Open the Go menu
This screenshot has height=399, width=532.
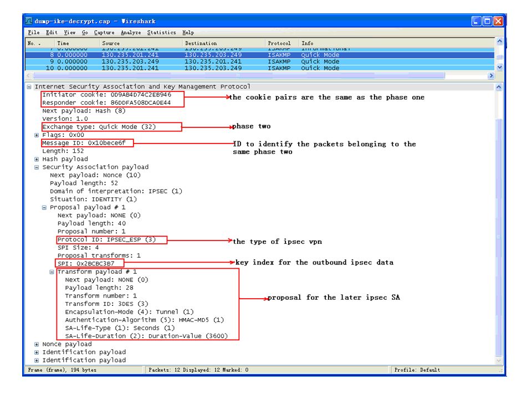pyautogui.click(x=85, y=33)
